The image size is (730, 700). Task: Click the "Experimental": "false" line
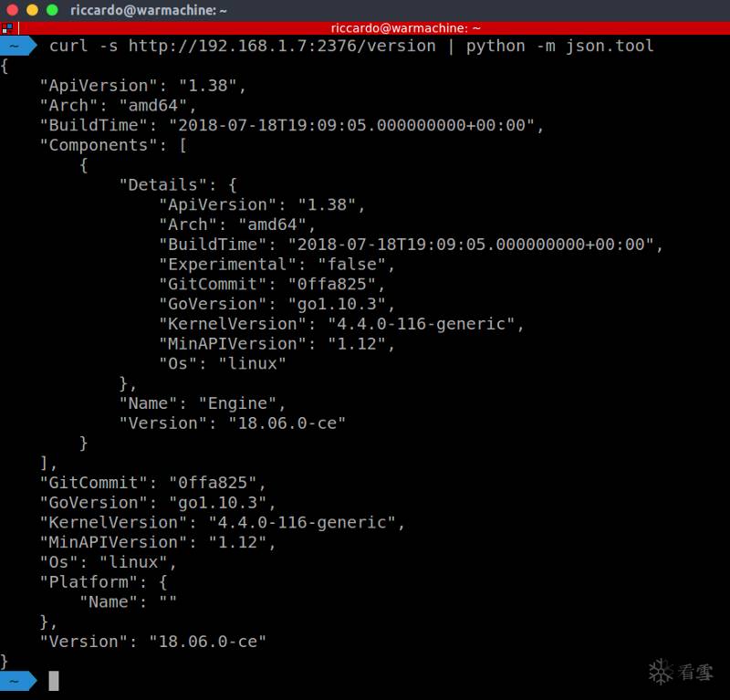click(277, 265)
